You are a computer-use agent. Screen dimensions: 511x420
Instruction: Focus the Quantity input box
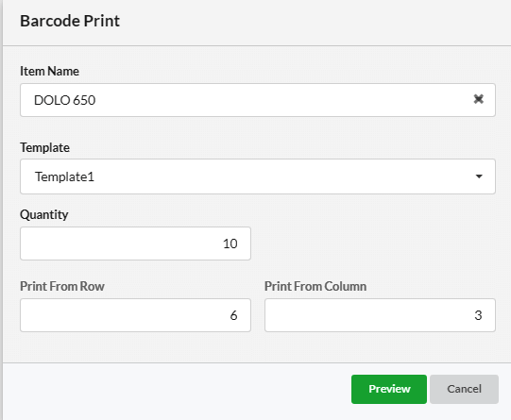tap(136, 244)
